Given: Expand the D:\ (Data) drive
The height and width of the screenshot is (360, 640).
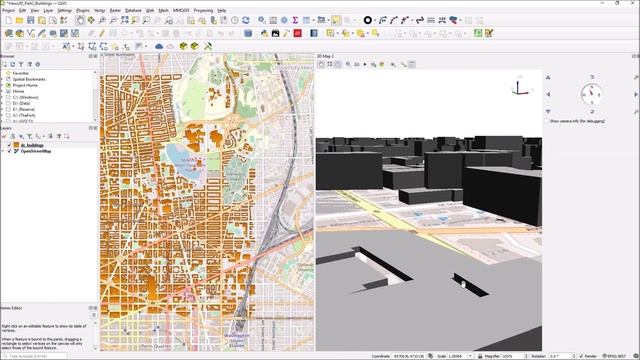Looking at the screenshot, I should point(2,104).
